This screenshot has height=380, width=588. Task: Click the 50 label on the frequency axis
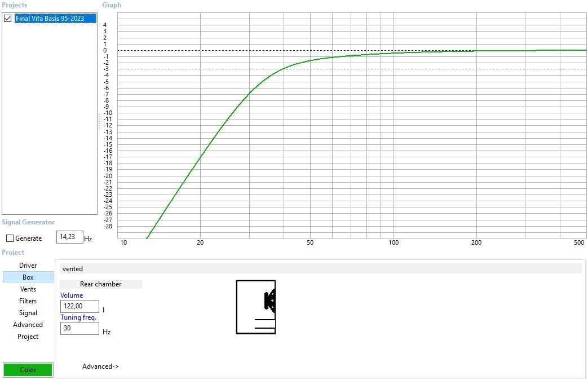point(310,242)
